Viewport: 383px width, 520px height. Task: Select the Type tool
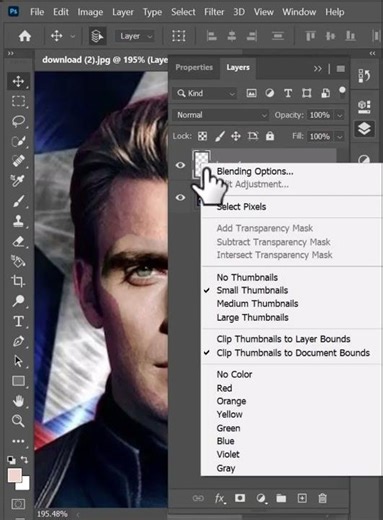tap(18, 321)
